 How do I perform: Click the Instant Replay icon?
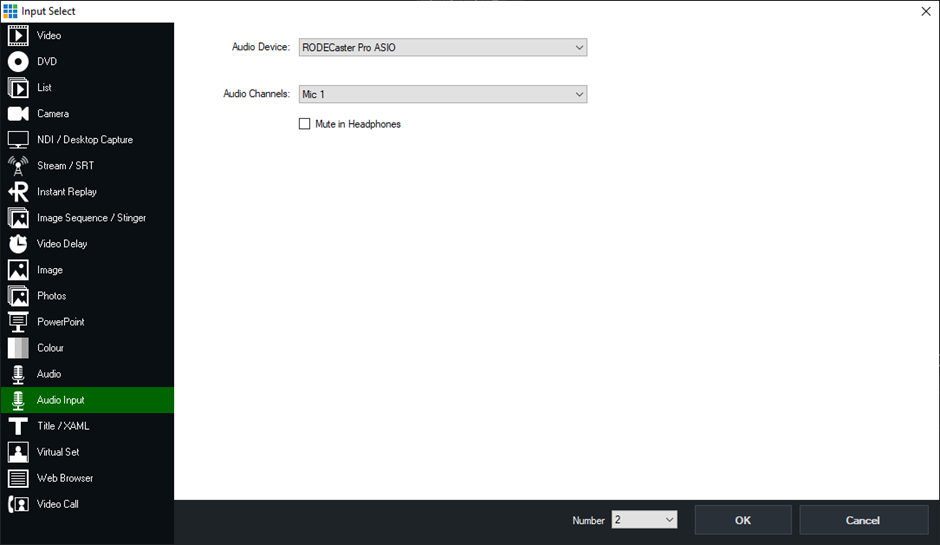(x=18, y=192)
